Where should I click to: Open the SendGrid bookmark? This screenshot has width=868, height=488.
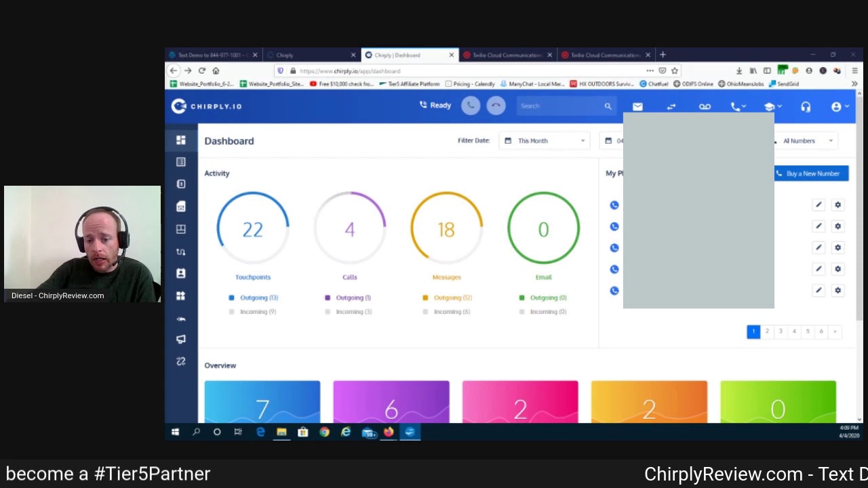pyautogui.click(x=783, y=84)
